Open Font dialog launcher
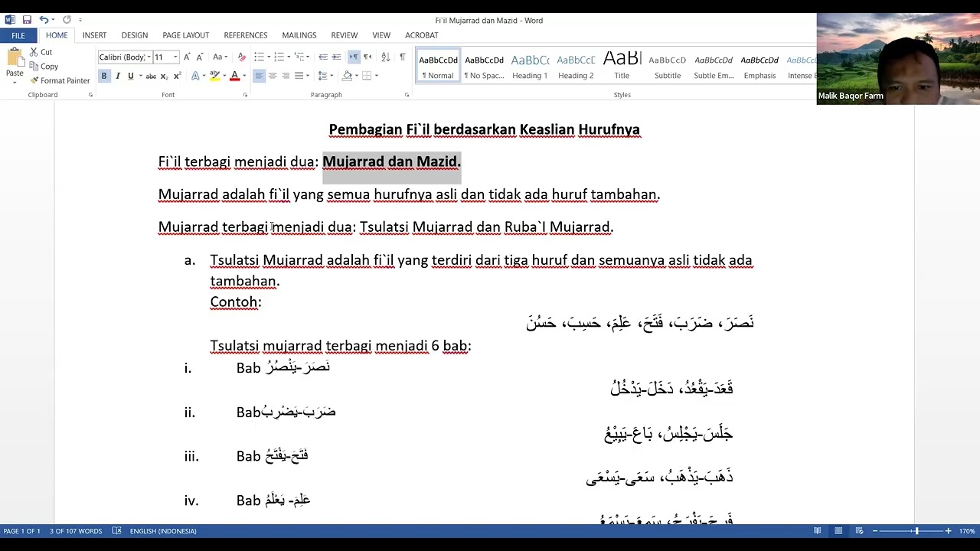The image size is (980, 551). [245, 95]
